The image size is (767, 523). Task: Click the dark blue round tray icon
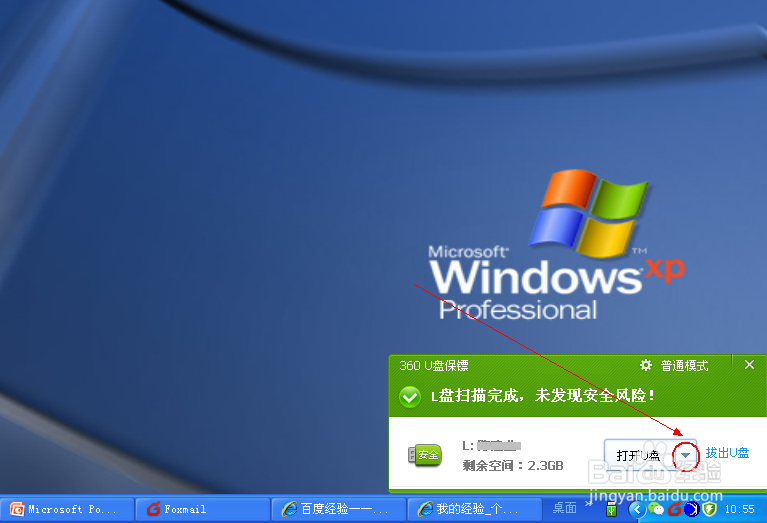(691, 509)
